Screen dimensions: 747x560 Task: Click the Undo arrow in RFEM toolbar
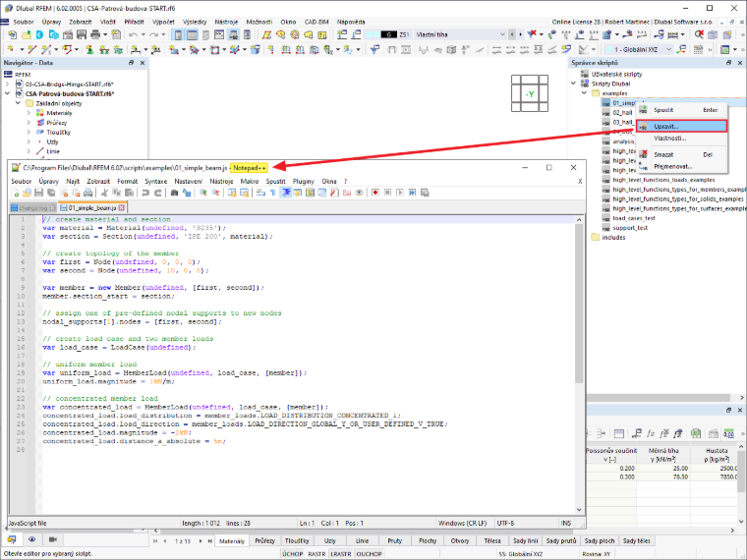133,34
